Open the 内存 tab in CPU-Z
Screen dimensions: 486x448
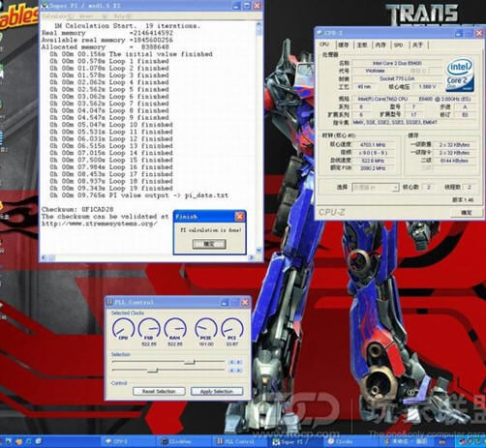380,45
